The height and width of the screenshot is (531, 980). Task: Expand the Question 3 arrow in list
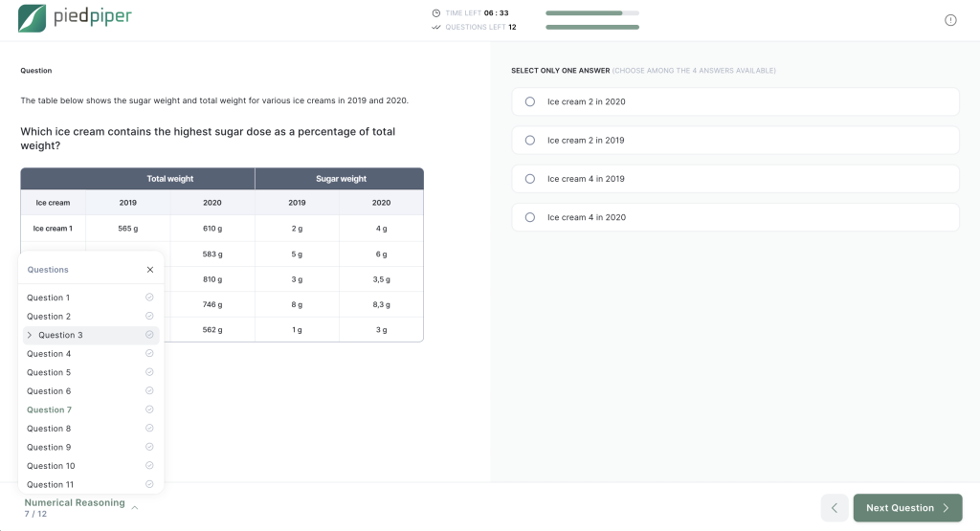[30, 335]
